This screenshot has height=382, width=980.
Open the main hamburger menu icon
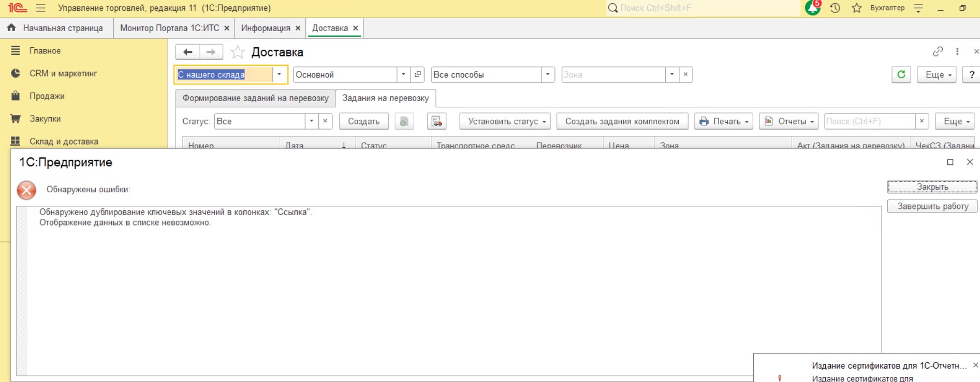click(41, 8)
